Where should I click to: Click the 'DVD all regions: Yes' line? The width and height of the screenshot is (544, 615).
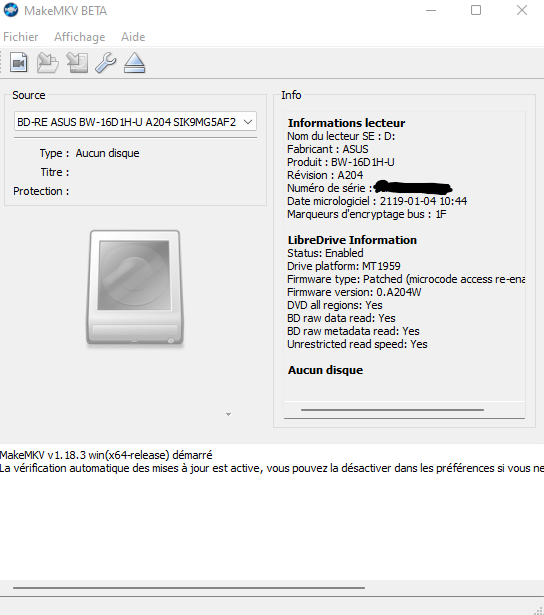pos(335,305)
